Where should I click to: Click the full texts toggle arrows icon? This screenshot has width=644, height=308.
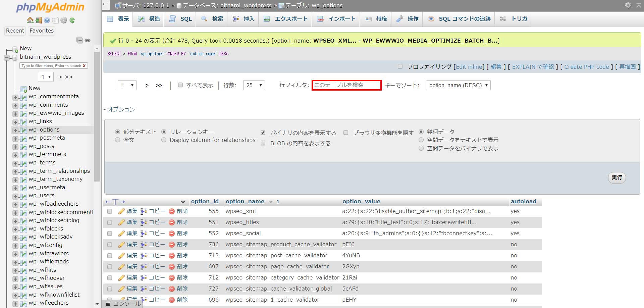pyautogui.click(x=115, y=202)
